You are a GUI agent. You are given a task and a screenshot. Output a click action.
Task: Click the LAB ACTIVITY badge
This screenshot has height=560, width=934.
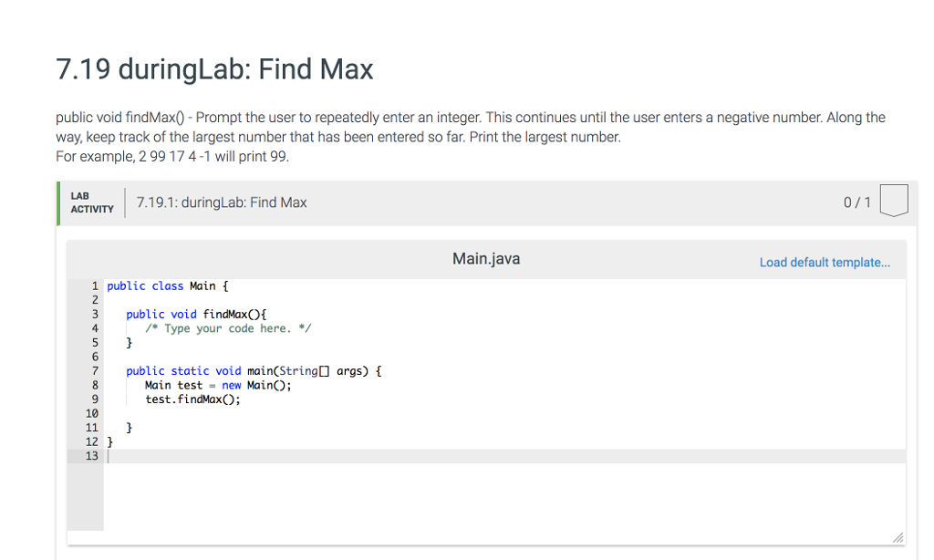click(91, 202)
